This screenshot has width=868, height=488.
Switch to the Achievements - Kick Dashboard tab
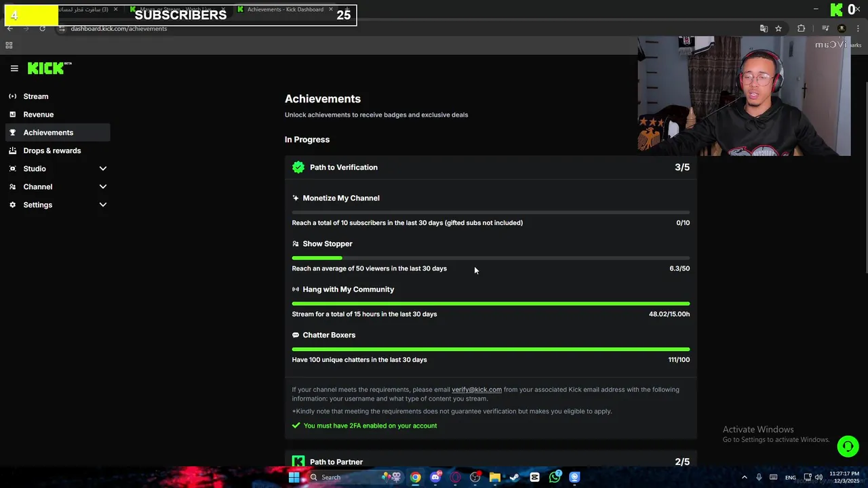click(285, 9)
